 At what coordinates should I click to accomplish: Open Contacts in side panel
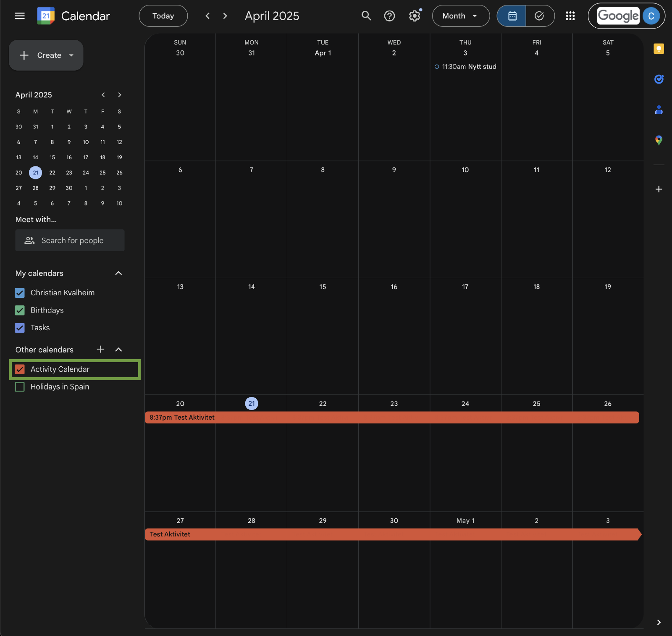click(x=659, y=110)
